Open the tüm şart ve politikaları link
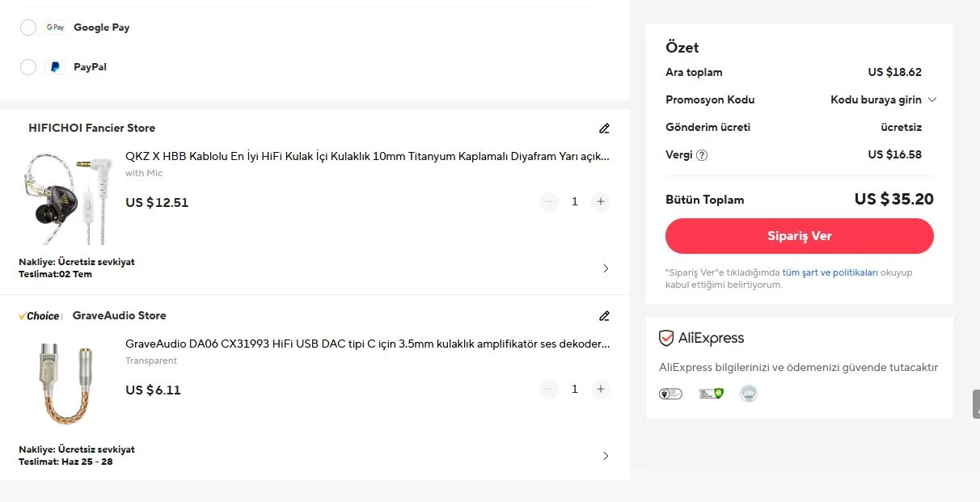Image resolution: width=980 pixels, height=502 pixels. [830, 273]
